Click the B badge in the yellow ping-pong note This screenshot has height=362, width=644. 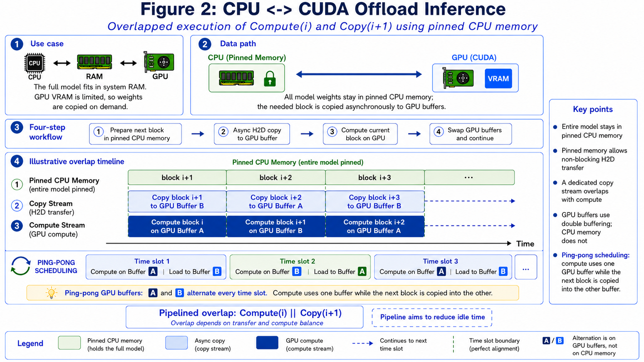coord(179,293)
